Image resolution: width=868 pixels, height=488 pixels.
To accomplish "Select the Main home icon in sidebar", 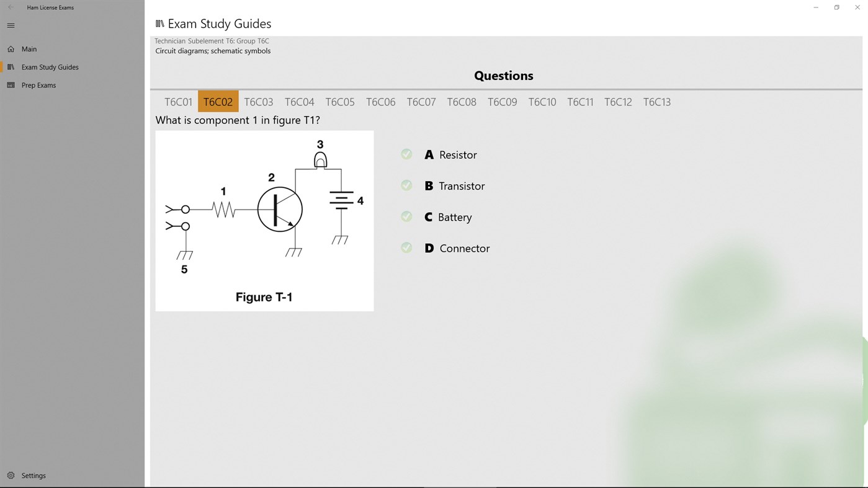I will click(x=11, y=49).
